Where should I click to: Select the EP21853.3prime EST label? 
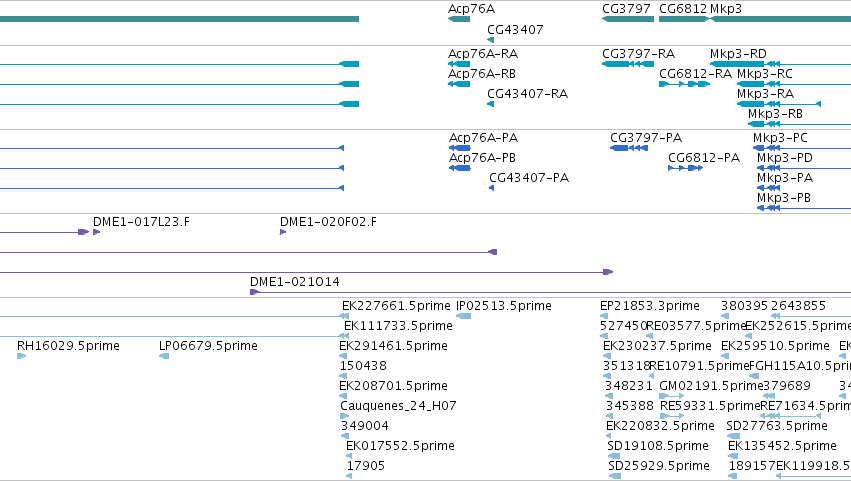coord(650,306)
